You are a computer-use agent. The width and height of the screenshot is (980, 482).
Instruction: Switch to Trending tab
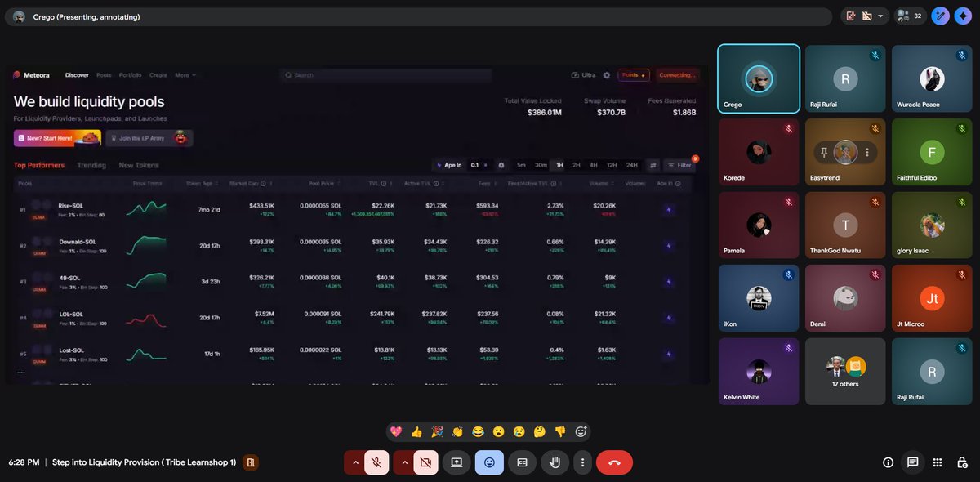click(91, 165)
